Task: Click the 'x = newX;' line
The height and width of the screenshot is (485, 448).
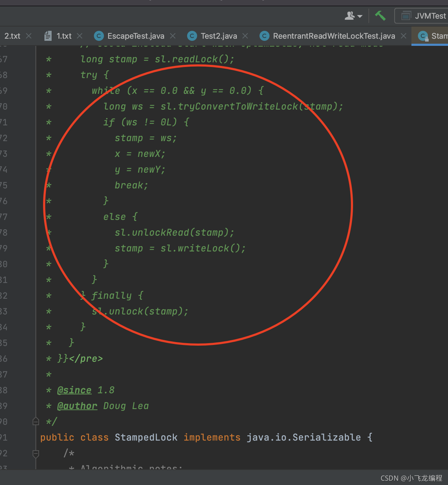Action: pos(140,154)
